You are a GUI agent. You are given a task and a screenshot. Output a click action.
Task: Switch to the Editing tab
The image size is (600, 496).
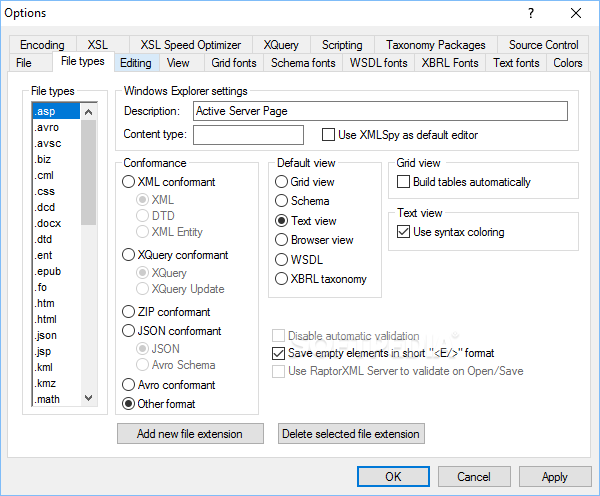pos(136,63)
